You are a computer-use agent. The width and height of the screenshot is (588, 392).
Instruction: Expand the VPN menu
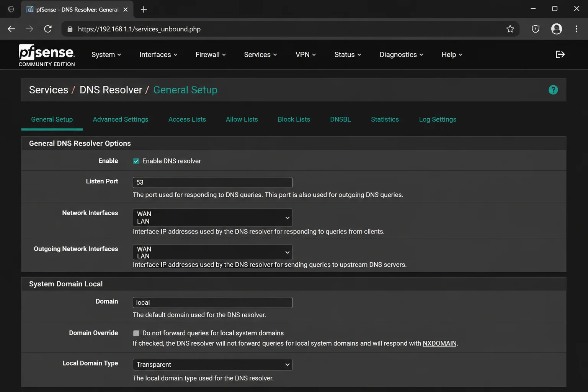coord(306,55)
